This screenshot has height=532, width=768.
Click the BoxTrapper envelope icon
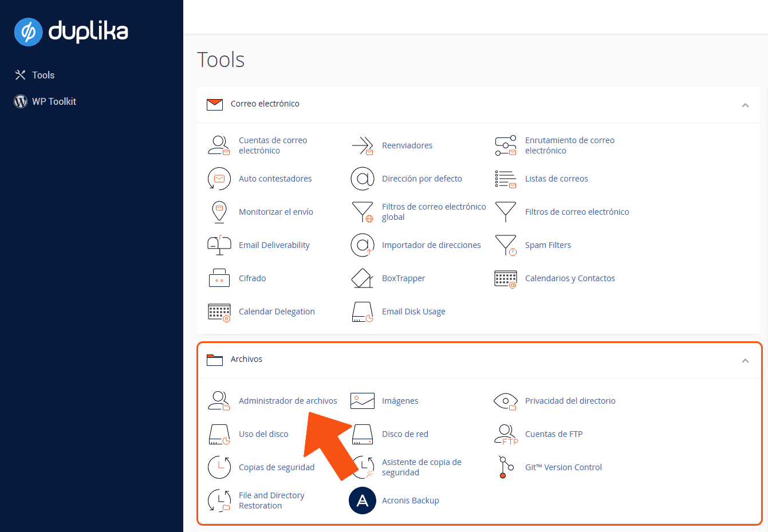point(363,278)
